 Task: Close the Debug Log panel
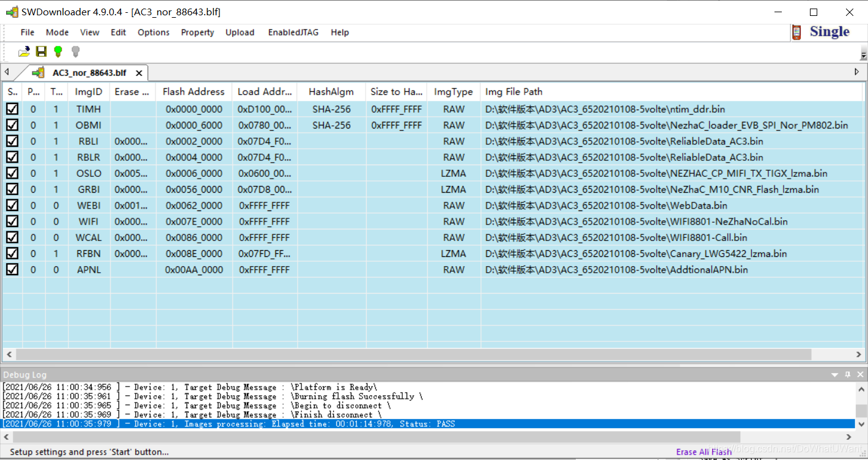click(x=861, y=374)
